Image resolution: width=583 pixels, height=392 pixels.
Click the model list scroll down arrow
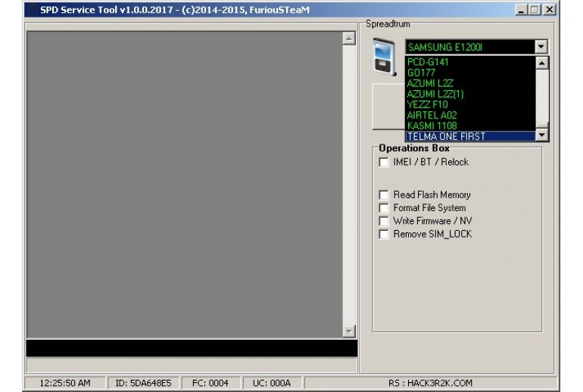click(x=542, y=135)
